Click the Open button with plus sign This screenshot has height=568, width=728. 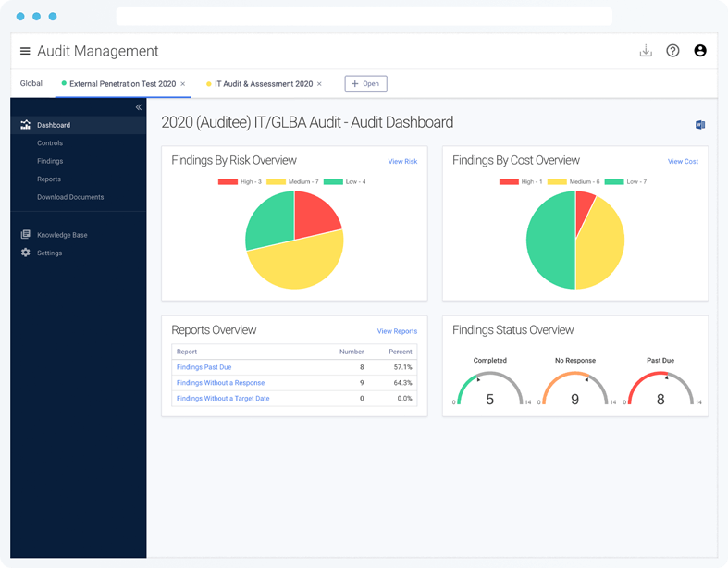pos(365,83)
